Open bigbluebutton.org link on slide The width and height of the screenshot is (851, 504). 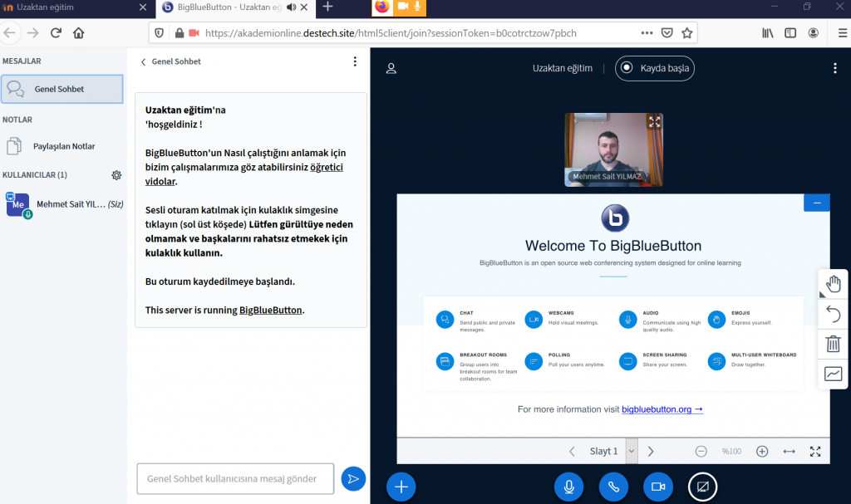(x=662, y=409)
